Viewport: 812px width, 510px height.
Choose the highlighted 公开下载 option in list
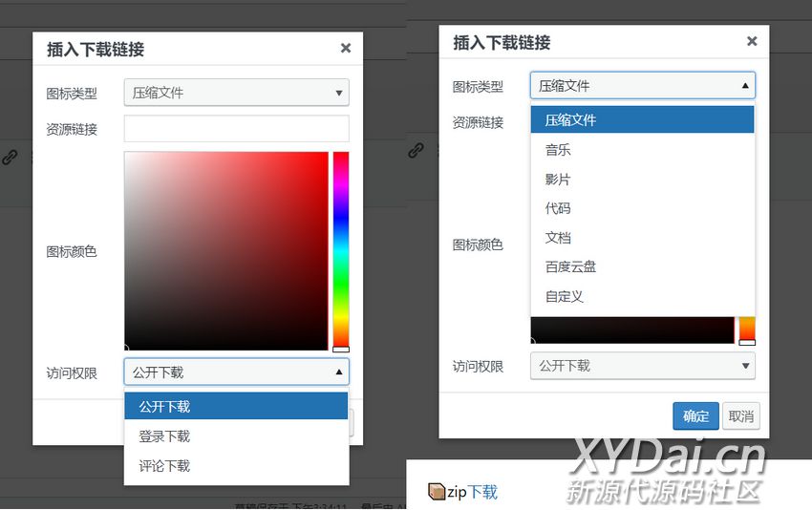164,407
